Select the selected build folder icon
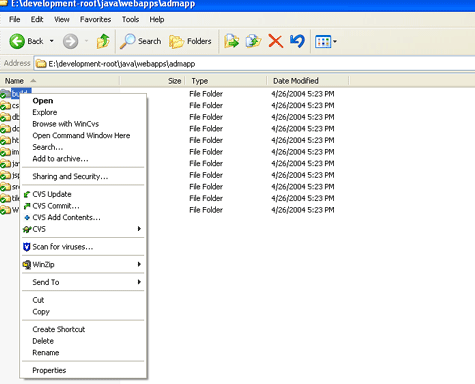475x384 pixels. click(5, 94)
